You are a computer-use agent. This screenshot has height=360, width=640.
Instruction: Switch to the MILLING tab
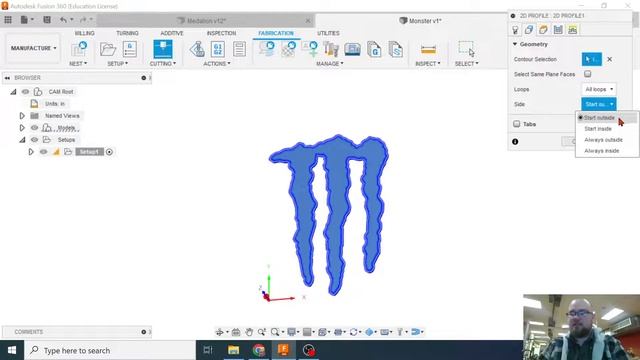(84, 33)
